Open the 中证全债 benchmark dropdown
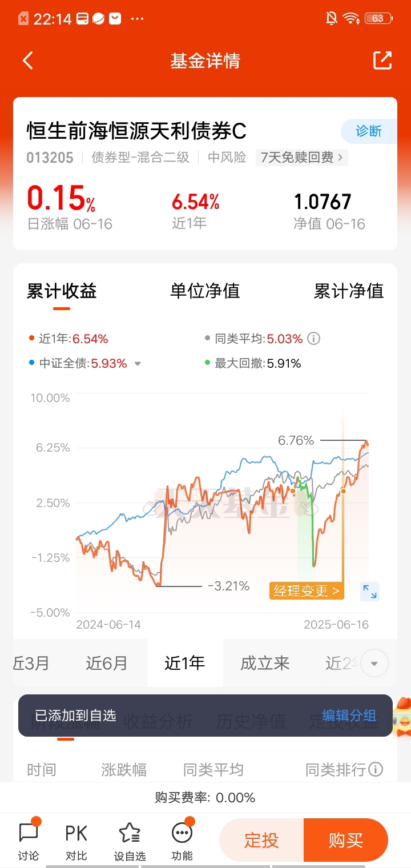This screenshot has height=868, width=411. [x=138, y=364]
